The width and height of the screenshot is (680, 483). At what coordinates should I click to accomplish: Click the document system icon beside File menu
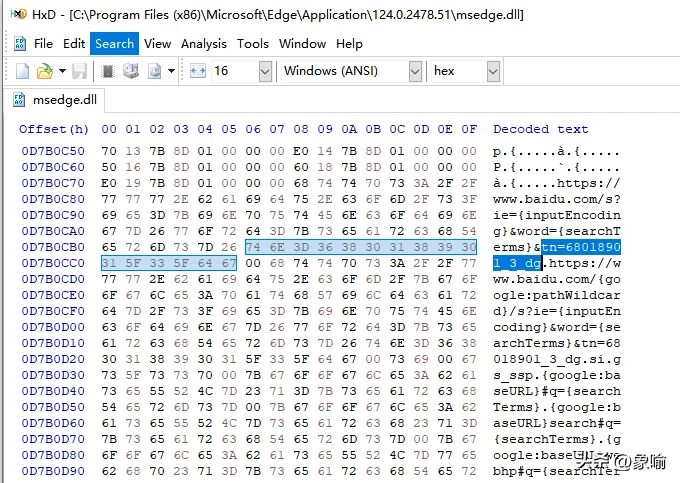click(20, 43)
